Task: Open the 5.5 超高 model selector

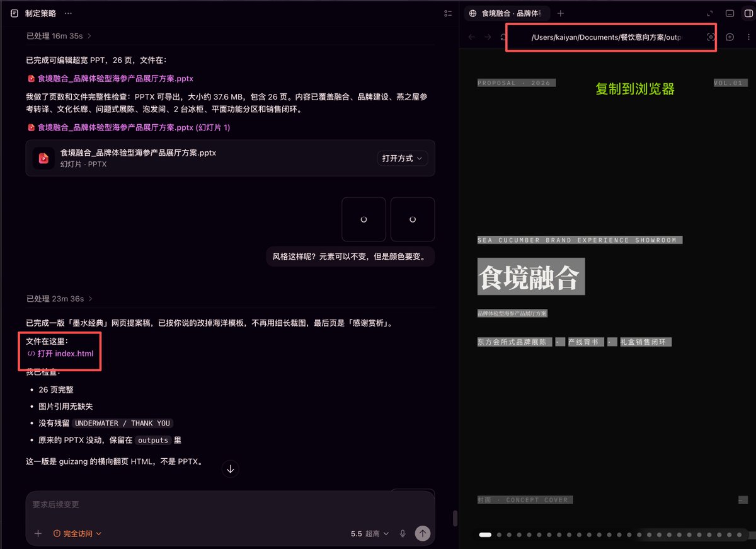Action: click(370, 533)
